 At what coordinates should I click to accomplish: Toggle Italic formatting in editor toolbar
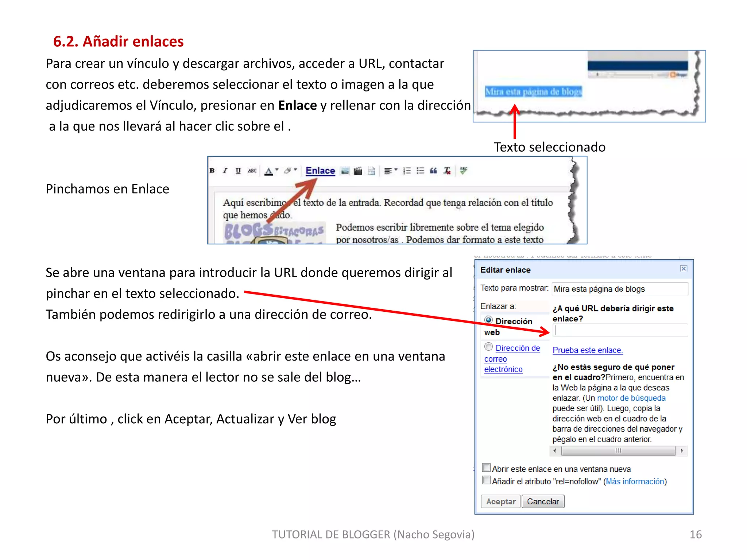(x=225, y=171)
